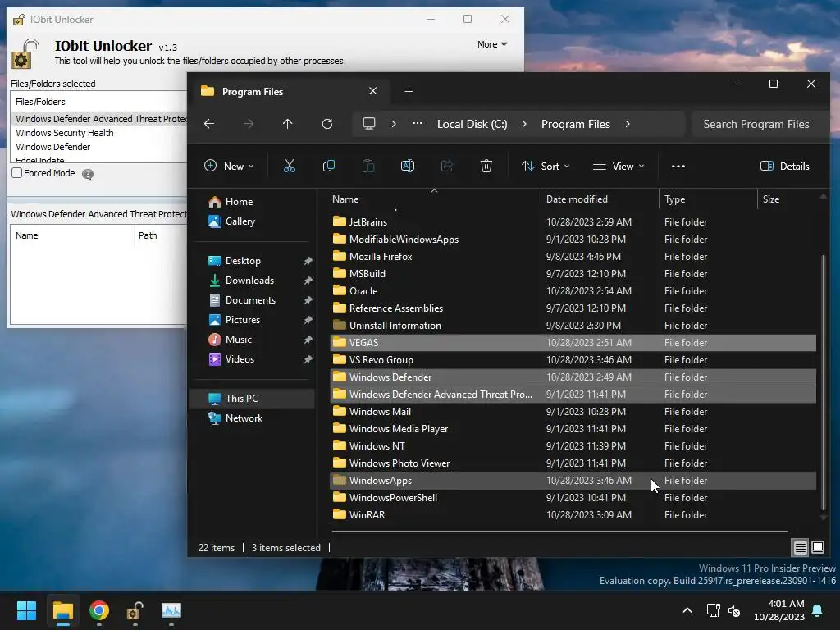The width and height of the screenshot is (840, 630).
Task: Open the New dropdown in File Explorer
Action: click(229, 166)
